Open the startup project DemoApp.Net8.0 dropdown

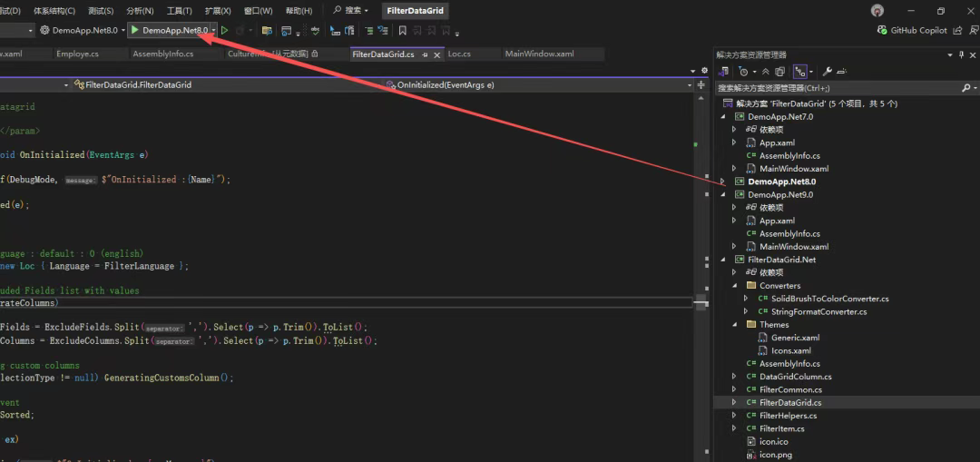[83, 30]
